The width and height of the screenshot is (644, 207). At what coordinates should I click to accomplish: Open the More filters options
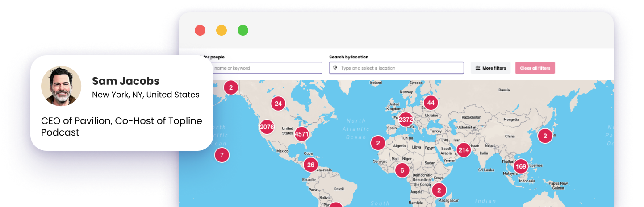pos(490,68)
